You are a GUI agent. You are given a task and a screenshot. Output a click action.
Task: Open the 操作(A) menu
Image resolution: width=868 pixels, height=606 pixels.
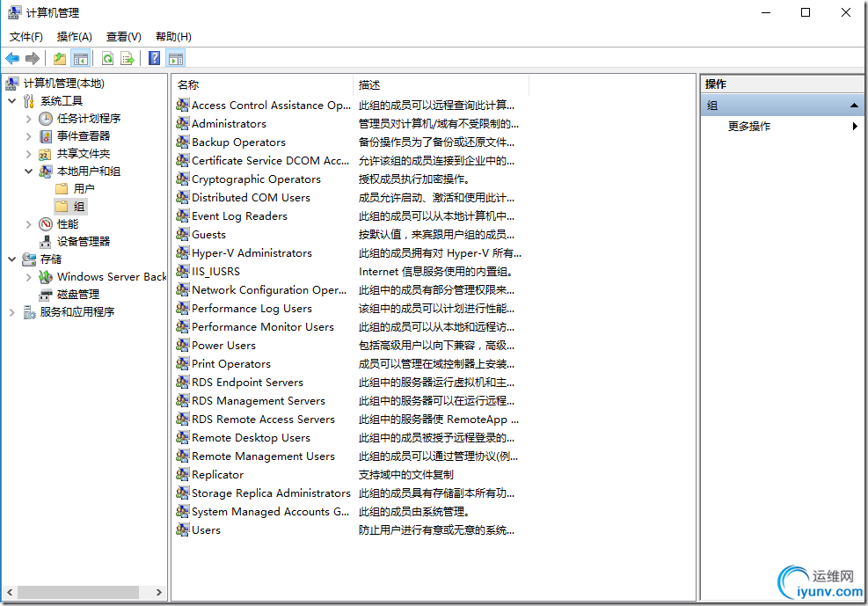(74, 37)
